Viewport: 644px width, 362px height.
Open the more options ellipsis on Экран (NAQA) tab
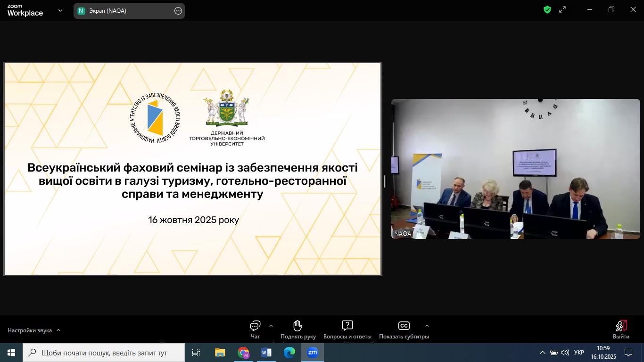[x=178, y=11]
